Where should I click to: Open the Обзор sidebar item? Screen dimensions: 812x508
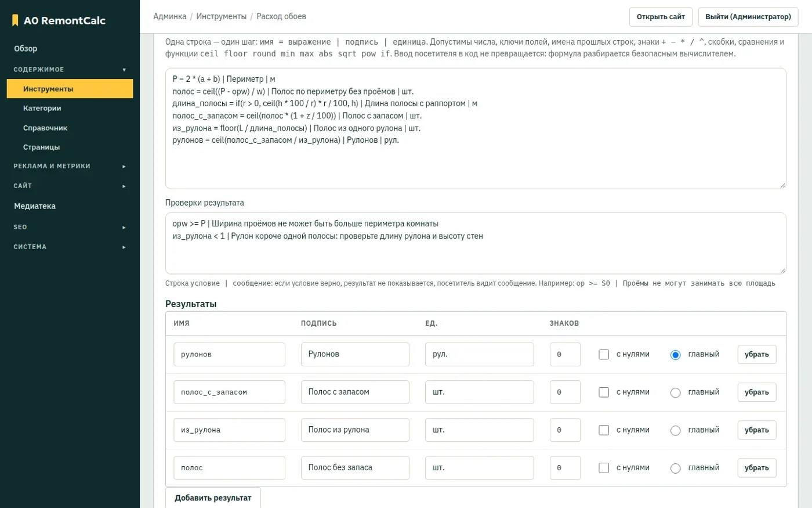coord(70,49)
